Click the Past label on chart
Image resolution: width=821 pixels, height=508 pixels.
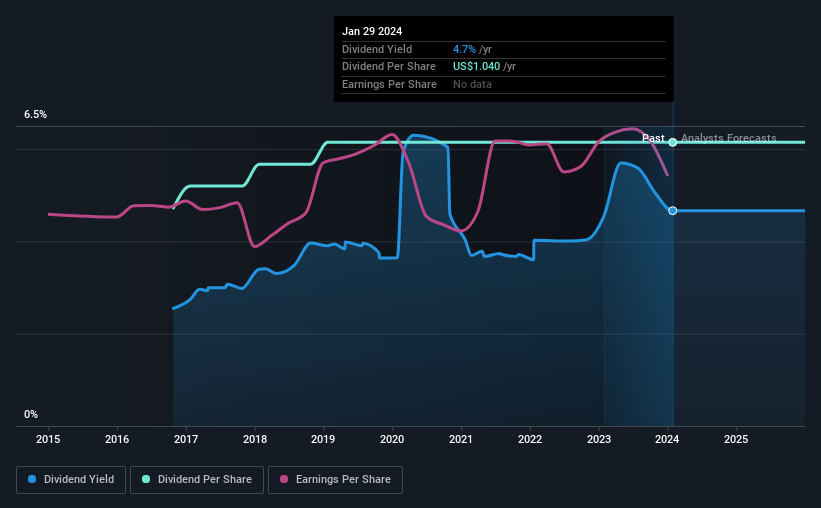(x=653, y=138)
